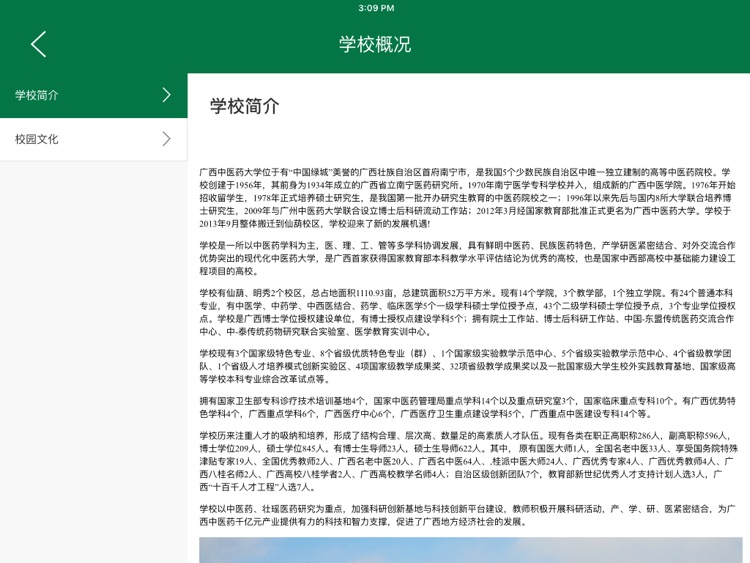Screen dimensions: 750x563
Task: Click the campus photo below the article
Action: [471, 550]
